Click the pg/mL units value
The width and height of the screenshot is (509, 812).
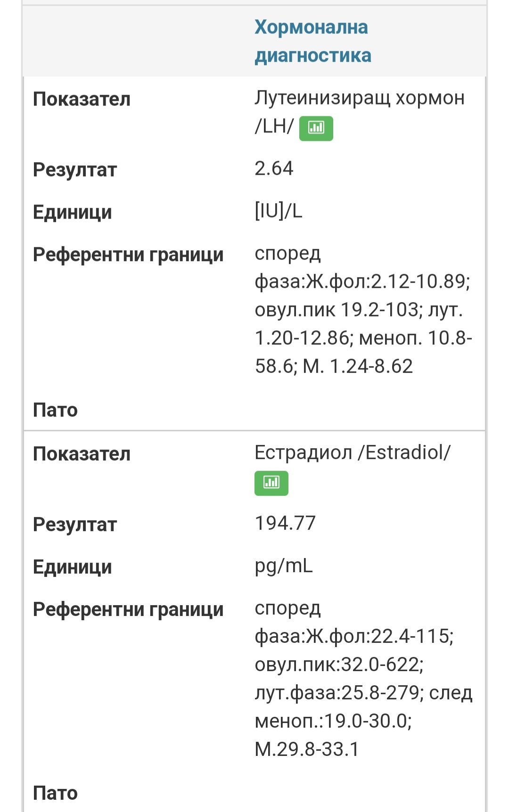pyautogui.click(x=284, y=566)
